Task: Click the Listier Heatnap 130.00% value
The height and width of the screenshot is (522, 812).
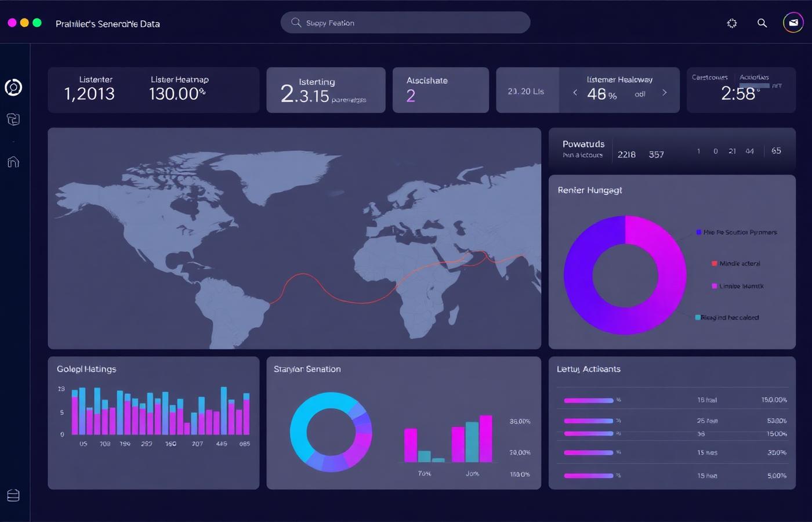Action: pos(177,93)
